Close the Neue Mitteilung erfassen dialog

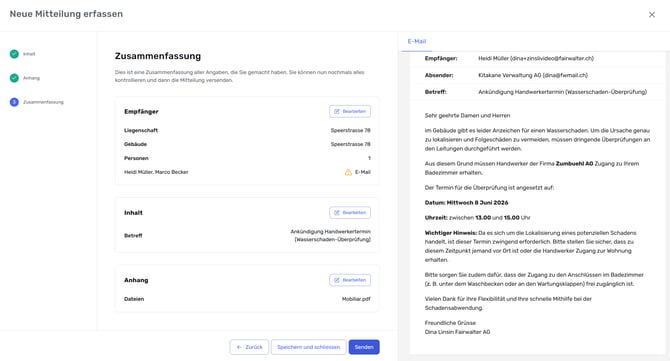point(652,15)
